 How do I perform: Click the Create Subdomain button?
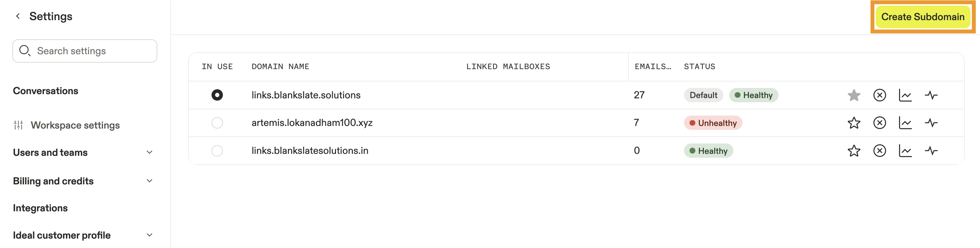[x=922, y=17]
